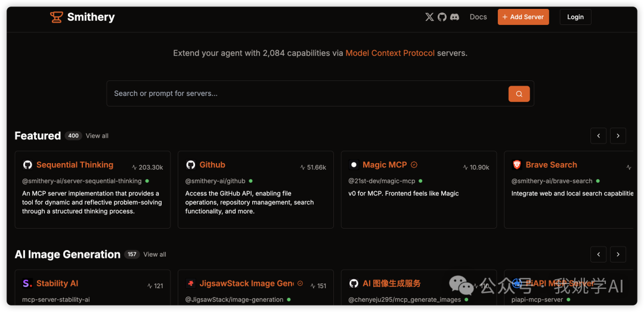Open the X (Twitter) social icon

[x=429, y=17]
